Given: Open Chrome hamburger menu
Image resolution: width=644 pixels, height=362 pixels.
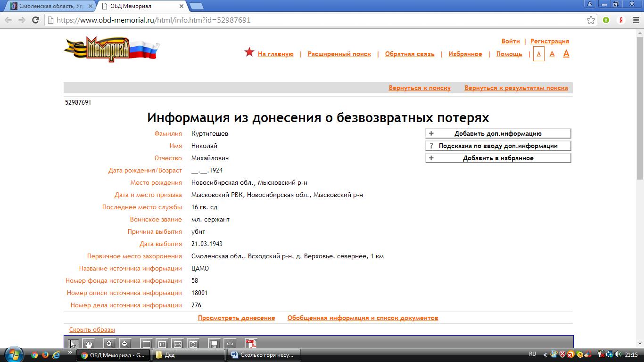Looking at the screenshot, I should click(x=635, y=20).
